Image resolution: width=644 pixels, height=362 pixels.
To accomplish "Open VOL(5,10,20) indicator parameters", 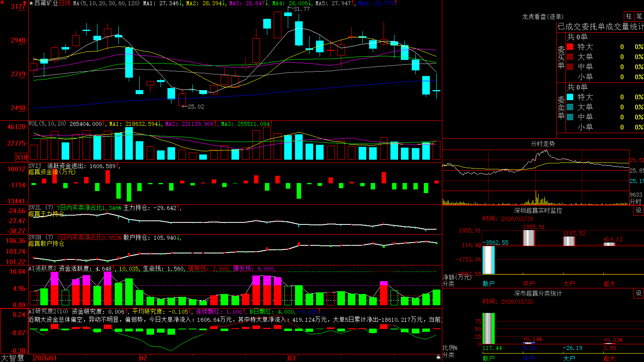I will click(x=47, y=124).
